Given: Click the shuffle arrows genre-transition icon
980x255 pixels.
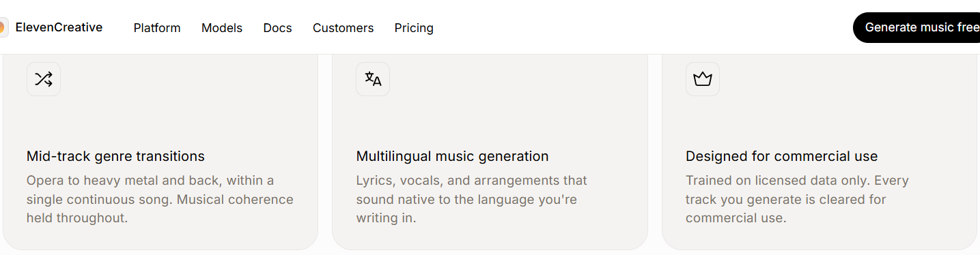Looking at the screenshot, I should (x=44, y=79).
